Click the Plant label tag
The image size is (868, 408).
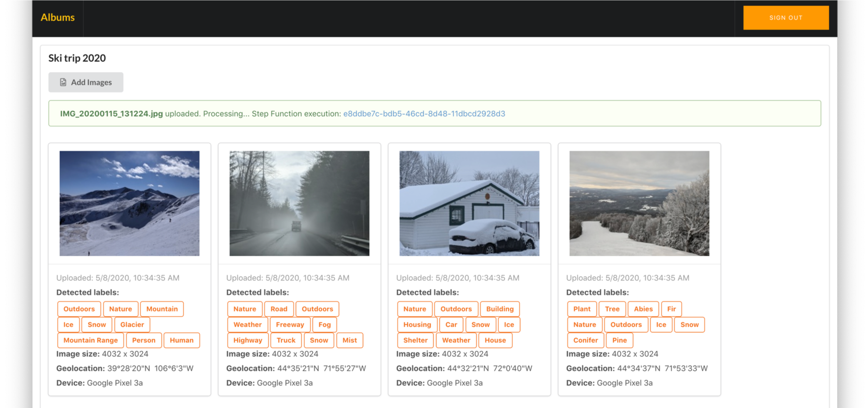tap(582, 309)
